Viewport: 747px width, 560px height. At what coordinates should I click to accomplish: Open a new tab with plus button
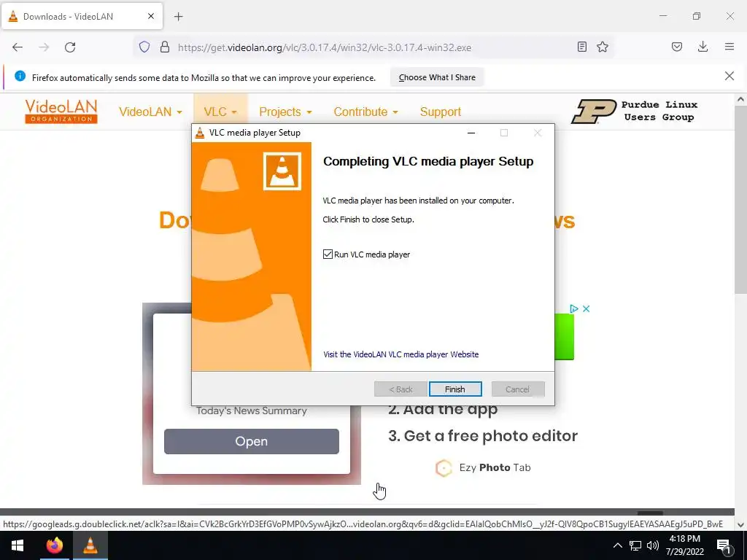pos(179,17)
